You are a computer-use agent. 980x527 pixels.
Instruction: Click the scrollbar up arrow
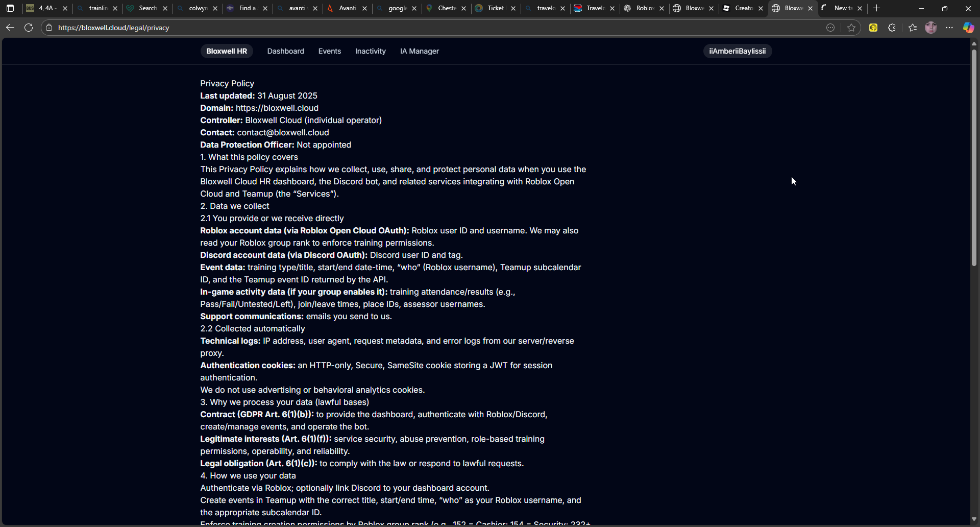coord(974,44)
